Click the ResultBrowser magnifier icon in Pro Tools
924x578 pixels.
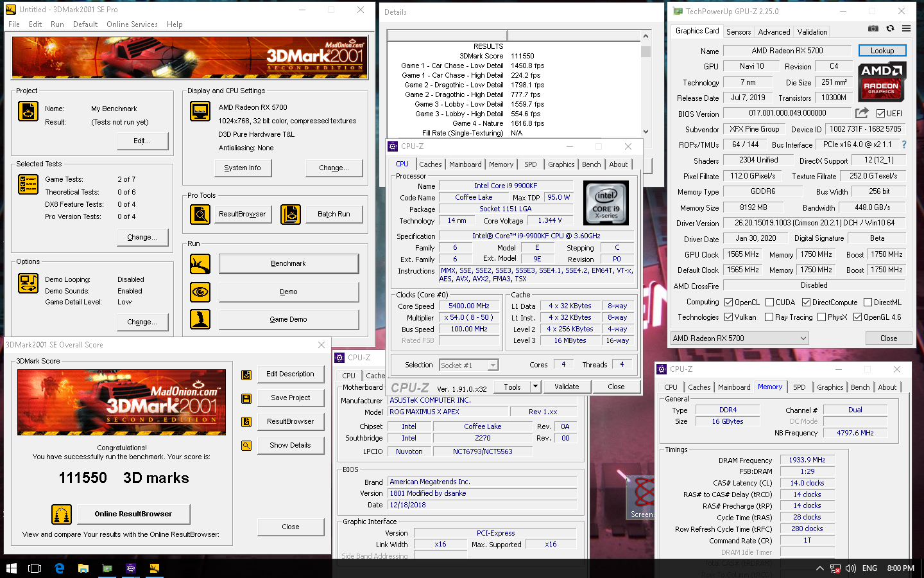(200, 214)
